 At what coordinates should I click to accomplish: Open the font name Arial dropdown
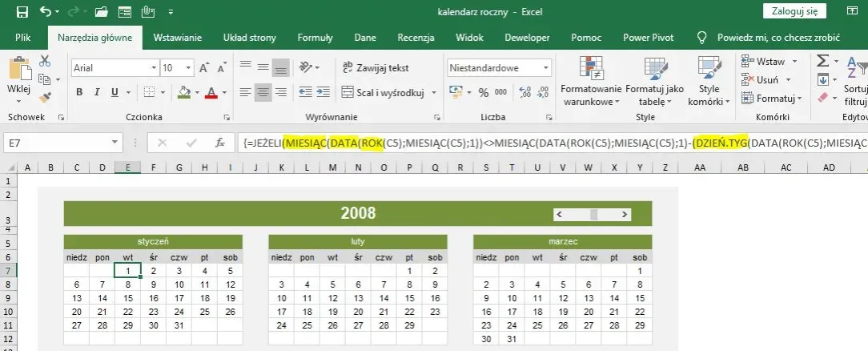(x=154, y=68)
